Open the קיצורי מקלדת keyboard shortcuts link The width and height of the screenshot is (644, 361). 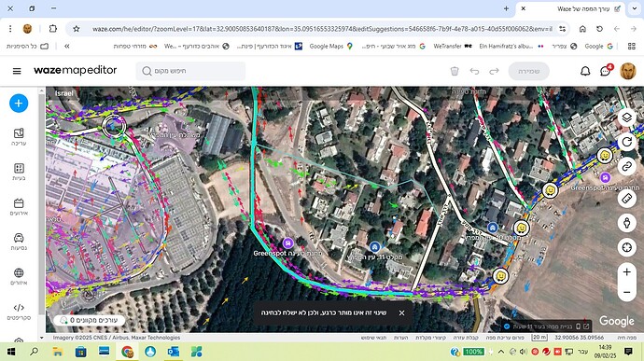tap(430, 337)
